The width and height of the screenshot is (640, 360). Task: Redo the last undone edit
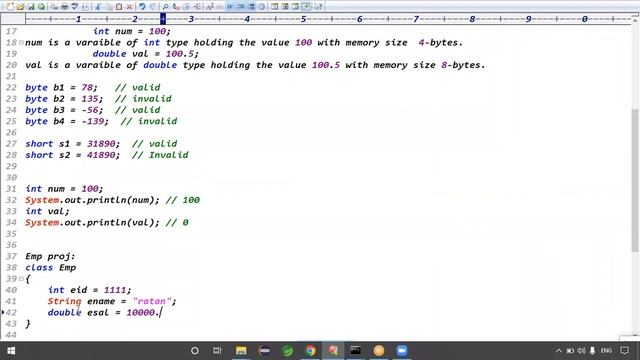click(x=153, y=7)
